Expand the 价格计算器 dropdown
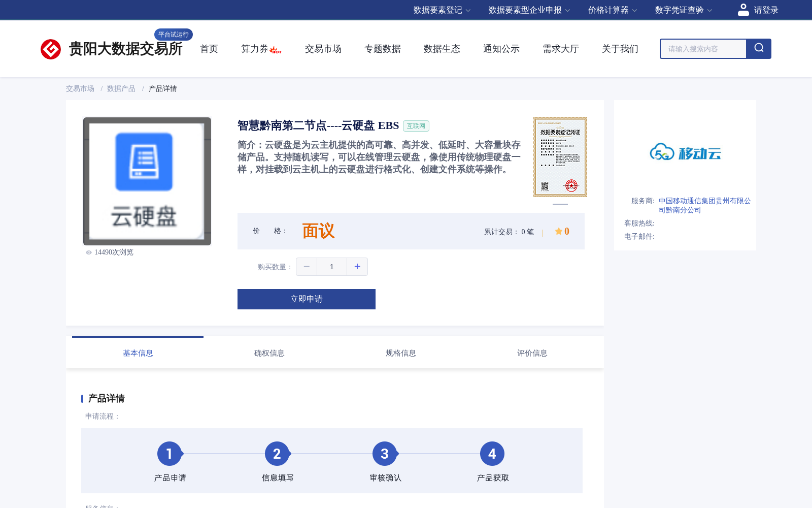 pyautogui.click(x=613, y=10)
